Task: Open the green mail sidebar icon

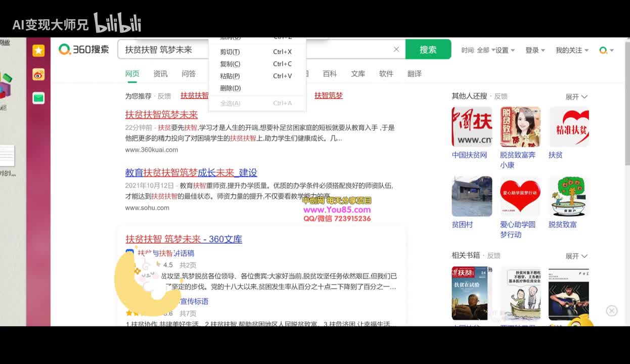Action: click(38, 98)
